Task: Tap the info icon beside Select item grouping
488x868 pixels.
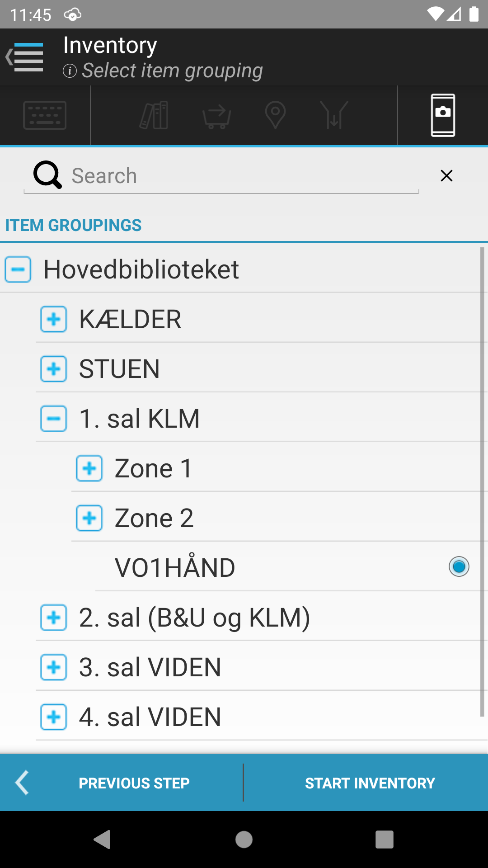Action: point(70,71)
